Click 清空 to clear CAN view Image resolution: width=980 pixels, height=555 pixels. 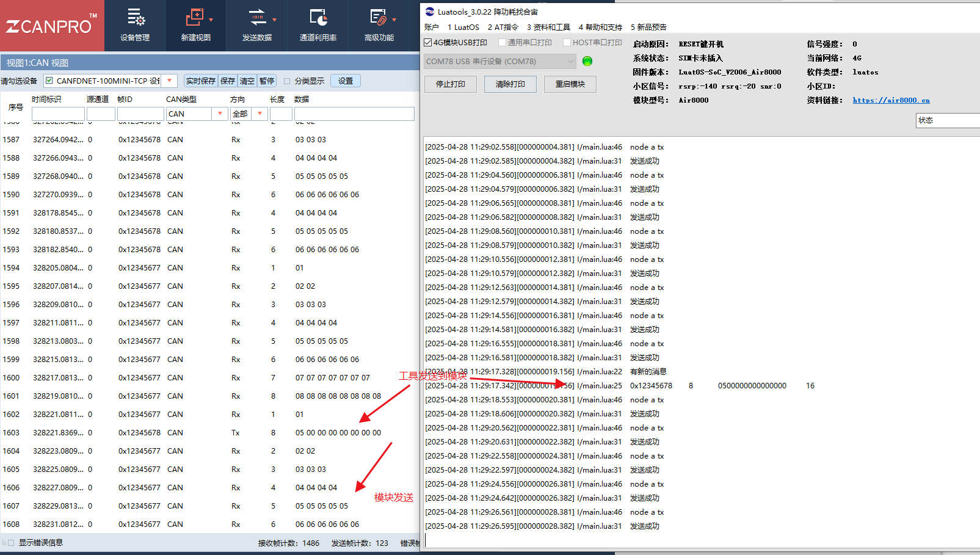[247, 81]
